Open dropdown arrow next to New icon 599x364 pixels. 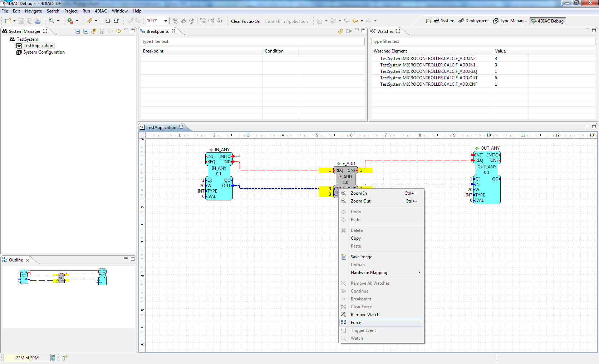[14, 21]
